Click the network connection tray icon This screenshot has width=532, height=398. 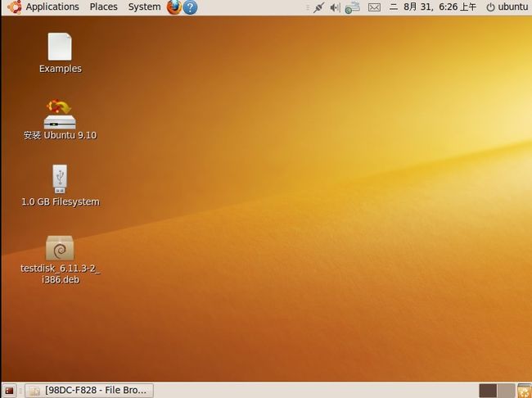pyautogui.click(x=318, y=7)
